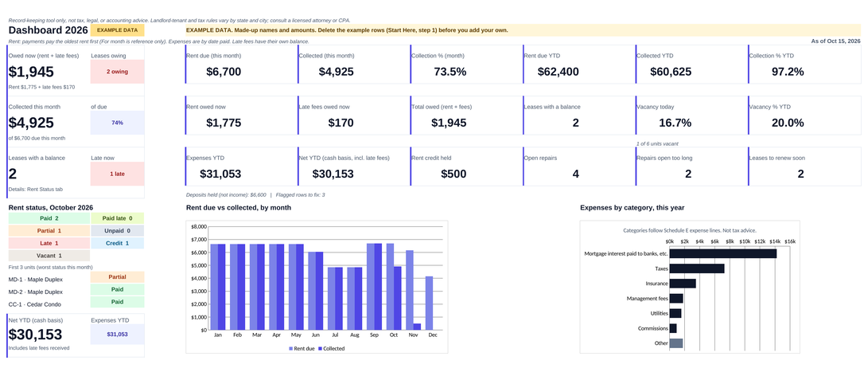Click the Unpaid 0 status cell
868x376 pixels.
(118, 231)
